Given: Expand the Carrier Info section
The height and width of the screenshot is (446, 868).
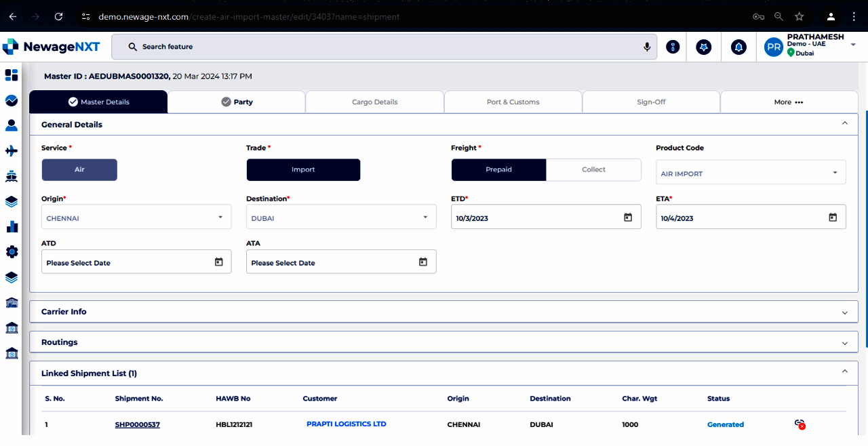Looking at the screenshot, I should [443, 312].
